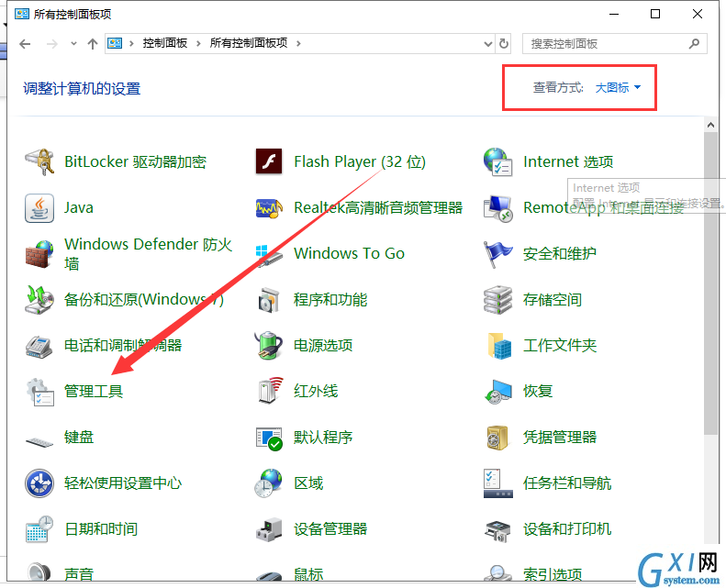This screenshot has height=588, width=726.
Task: Open the 凭据管理器 link
Action: tap(560, 438)
